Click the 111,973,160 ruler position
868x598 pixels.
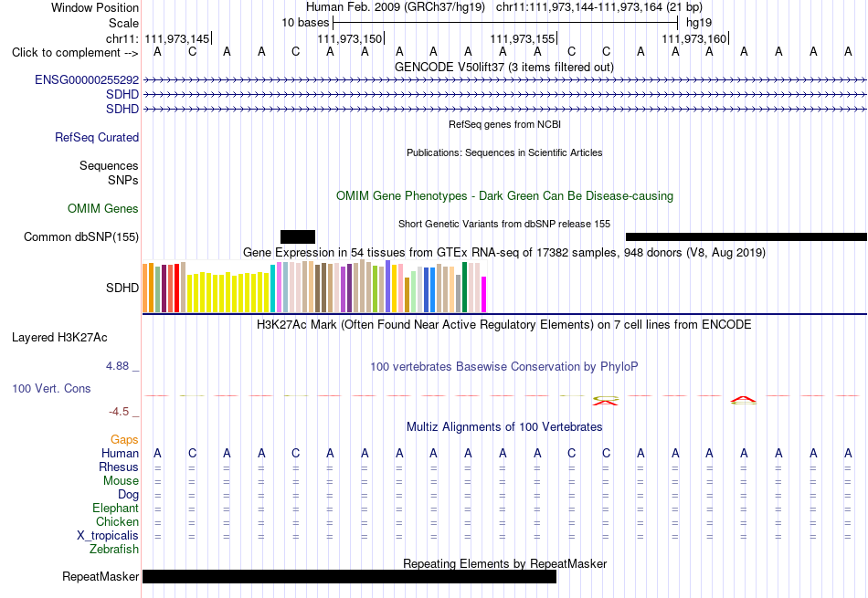(x=694, y=38)
